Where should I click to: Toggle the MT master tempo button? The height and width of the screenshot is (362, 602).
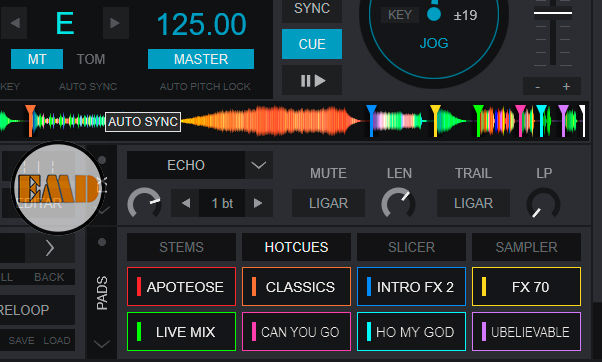[37, 59]
